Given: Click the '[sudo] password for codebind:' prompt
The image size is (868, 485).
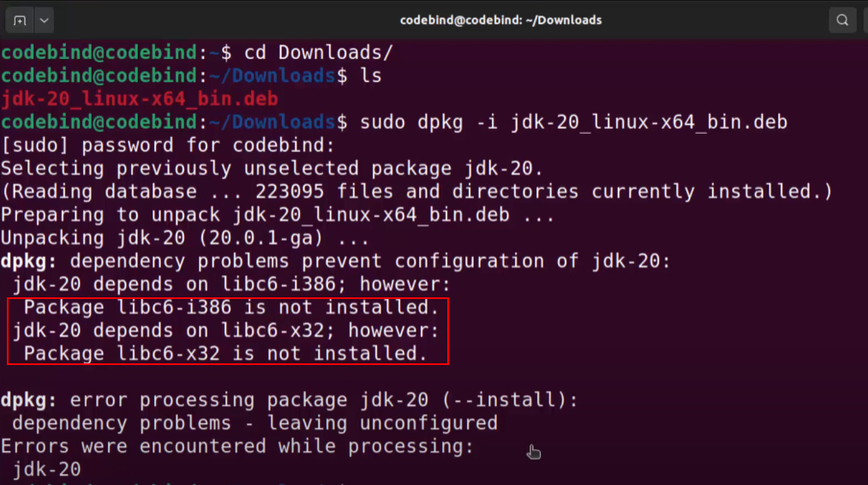Looking at the screenshot, I should 167,146.
